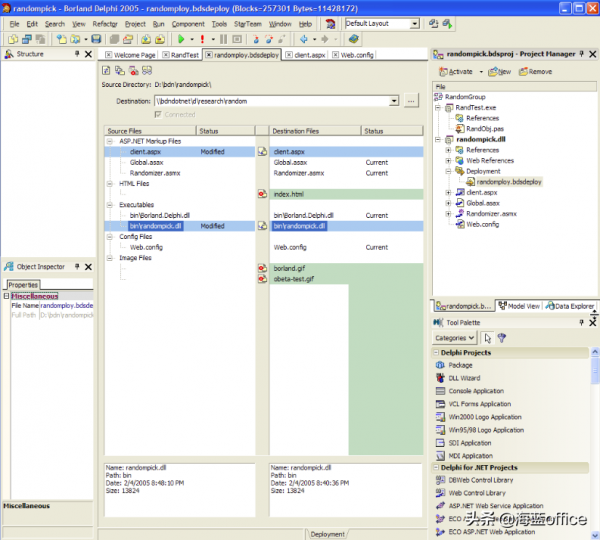Switch to the Model View tab
The image size is (600, 540).
point(519,306)
